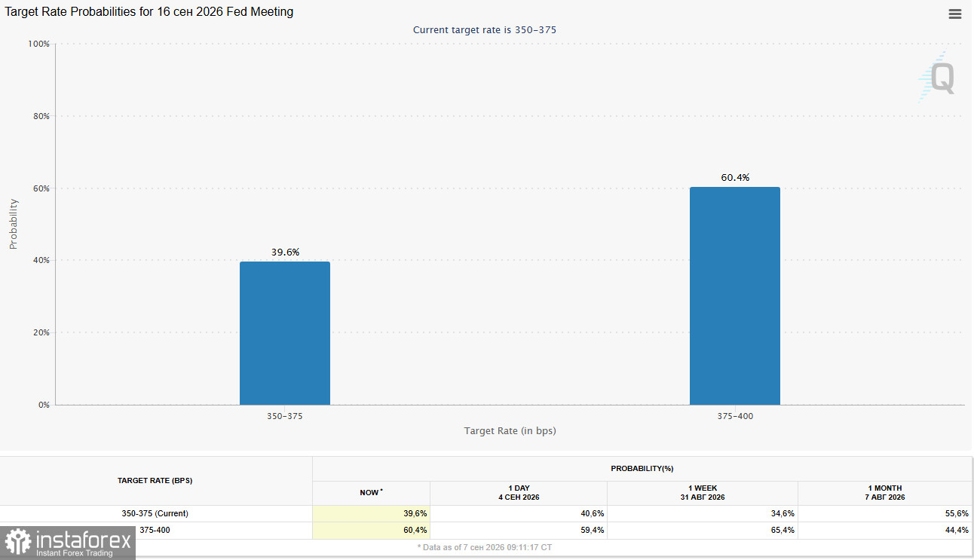Click the 1 week cell showing 65,4%

point(703,531)
